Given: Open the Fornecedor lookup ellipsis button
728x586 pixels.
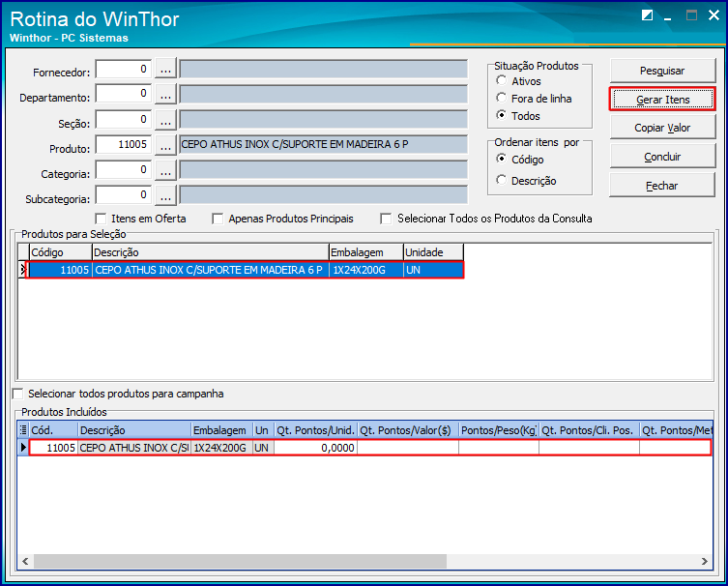Looking at the screenshot, I should coord(165,70).
